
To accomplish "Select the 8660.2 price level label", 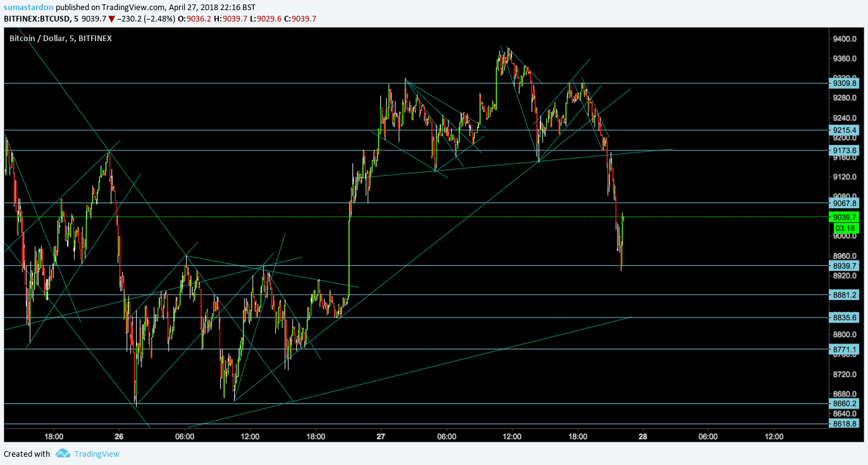I will pos(844,404).
